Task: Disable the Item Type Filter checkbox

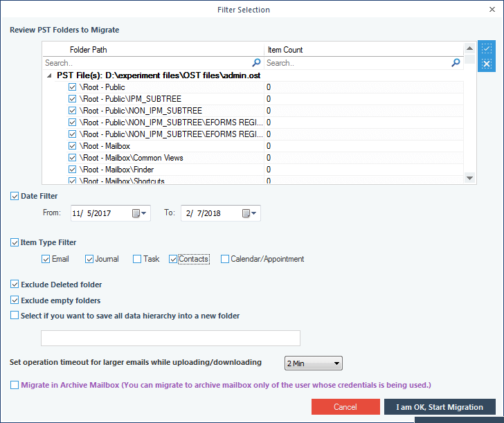Action: [x=15, y=242]
